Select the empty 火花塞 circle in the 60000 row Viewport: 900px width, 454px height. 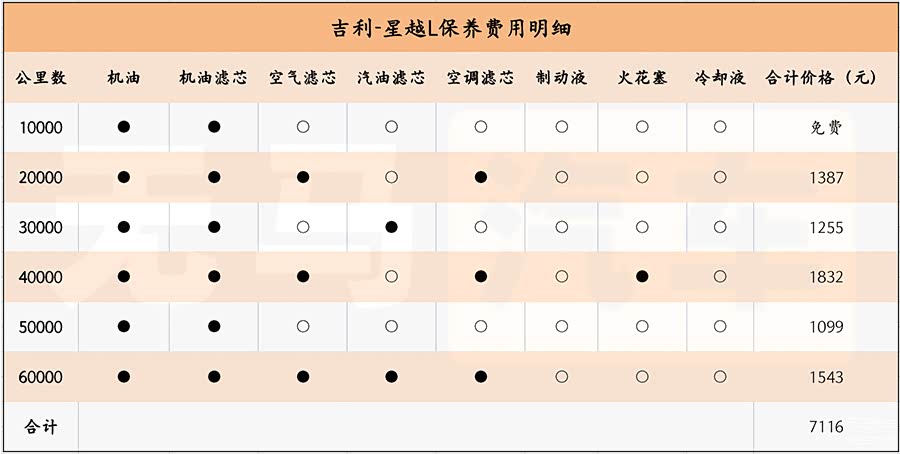click(642, 377)
